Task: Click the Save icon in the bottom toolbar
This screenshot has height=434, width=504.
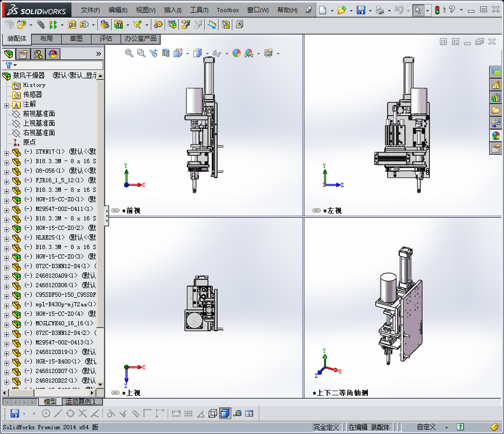Action: tap(14, 413)
